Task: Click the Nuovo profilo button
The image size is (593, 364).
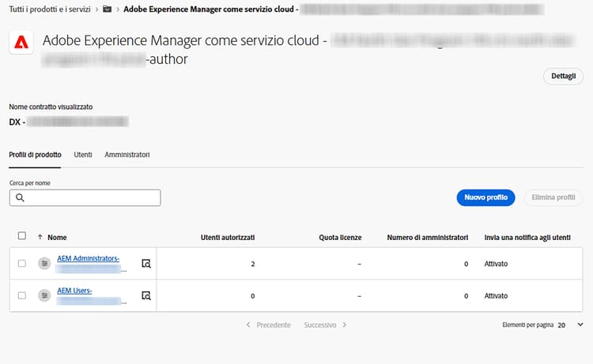Action: click(485, 197)
